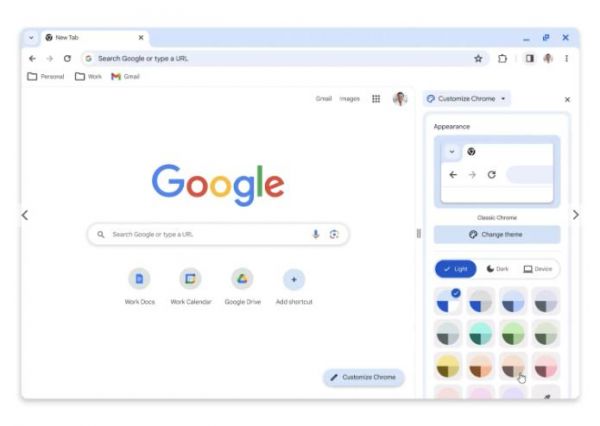
Task: Start voice search with microphone icon
Action: (x=316, y=234)
